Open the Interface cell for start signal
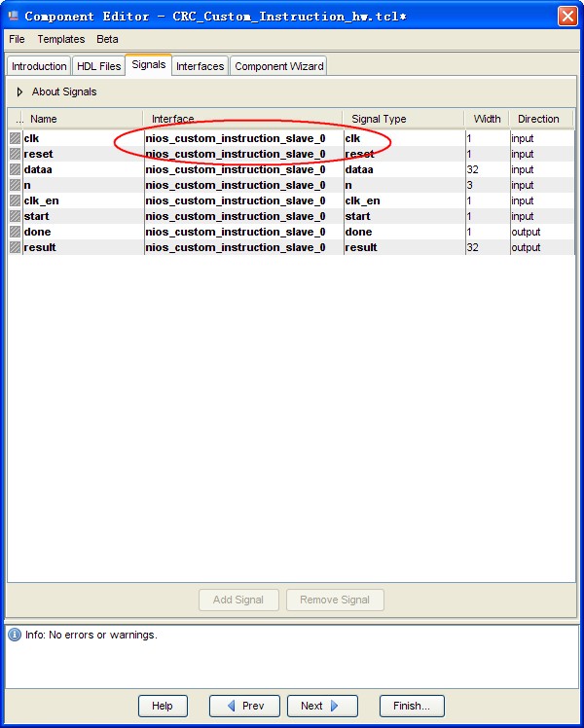584x728 pixels. [242, 216]
